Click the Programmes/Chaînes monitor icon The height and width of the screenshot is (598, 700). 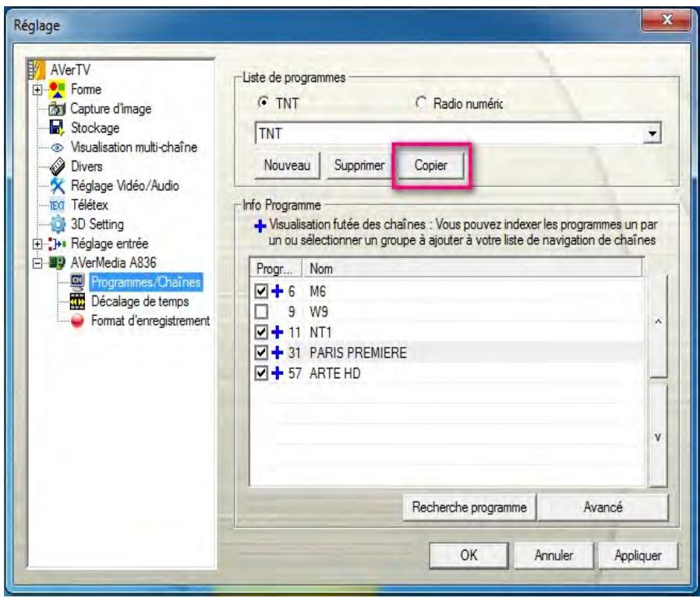click(78, 282)
